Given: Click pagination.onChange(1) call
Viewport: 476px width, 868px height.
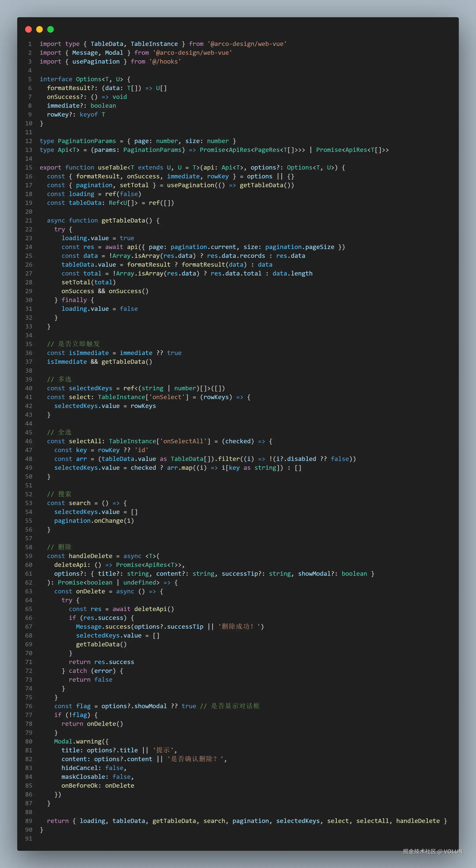Looking at the screenshot, I should pyautogui.click(x=94, y=521).
